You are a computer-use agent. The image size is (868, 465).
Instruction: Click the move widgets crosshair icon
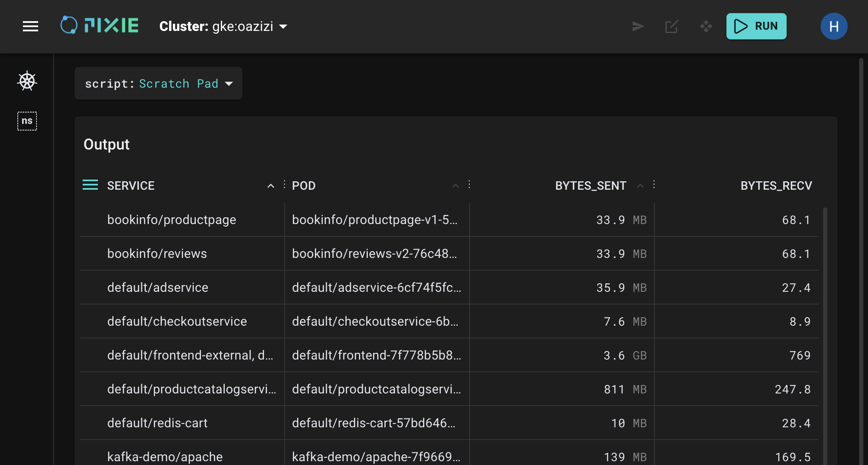click(706, 26)
